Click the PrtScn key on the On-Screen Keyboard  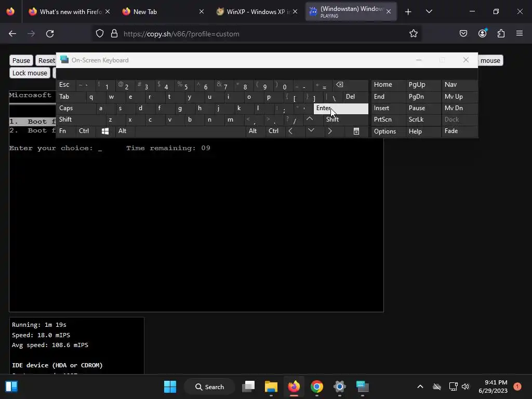click(388, 119)
